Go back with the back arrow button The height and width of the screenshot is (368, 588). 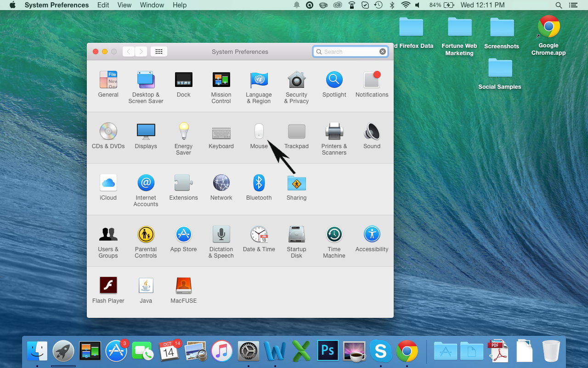pos(128,52)
